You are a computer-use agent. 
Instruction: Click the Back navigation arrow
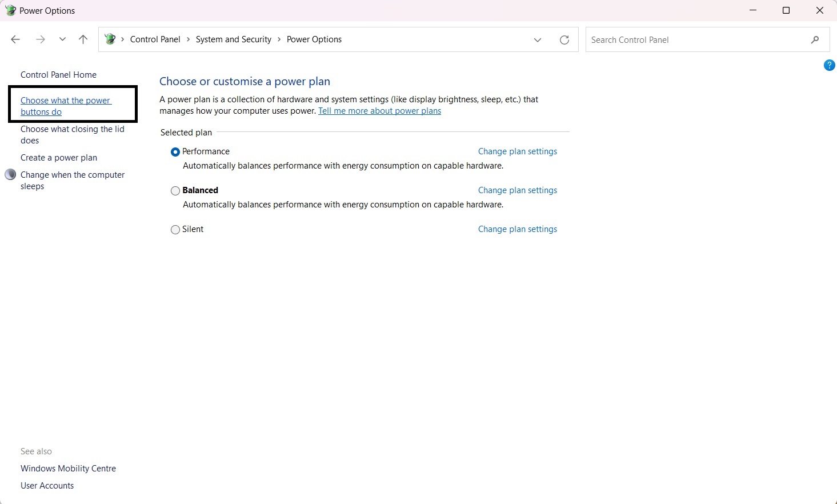(x=15, y=39)
